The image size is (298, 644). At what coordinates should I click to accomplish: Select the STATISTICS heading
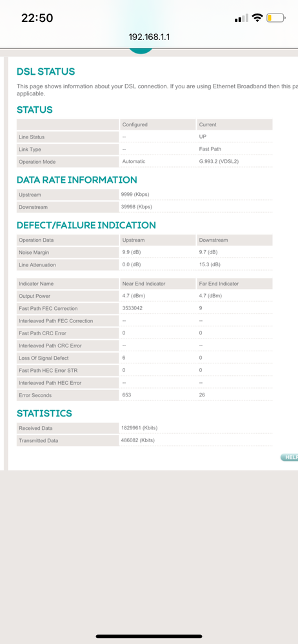click(45, 413)
